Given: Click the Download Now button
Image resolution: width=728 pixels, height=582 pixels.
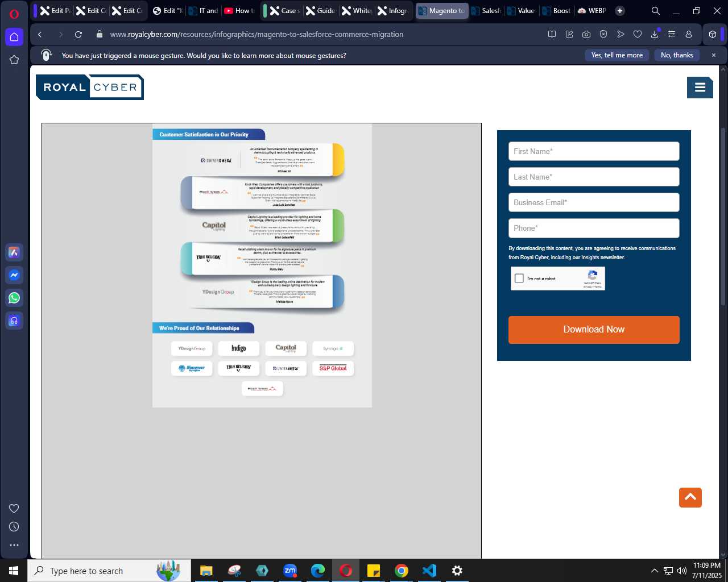Looking at the screenshot, I should tap(594, 330).
